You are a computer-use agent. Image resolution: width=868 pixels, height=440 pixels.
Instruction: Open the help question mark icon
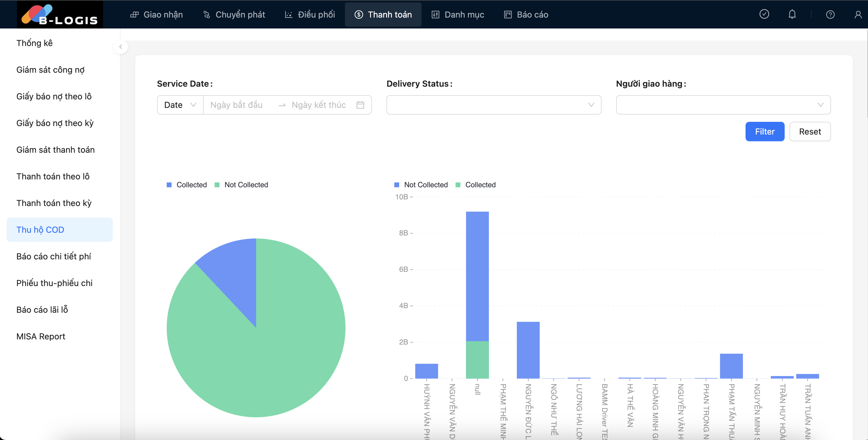830,15
